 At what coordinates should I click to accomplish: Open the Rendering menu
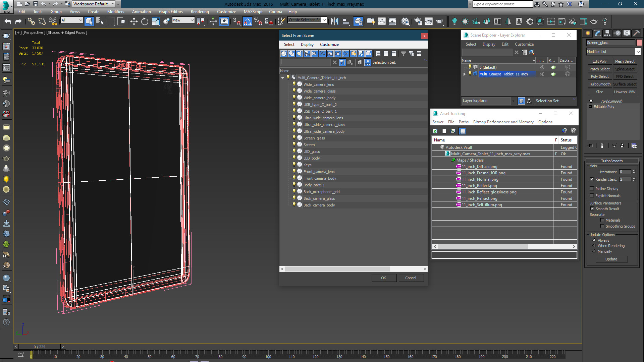click(x=200, y=12)
